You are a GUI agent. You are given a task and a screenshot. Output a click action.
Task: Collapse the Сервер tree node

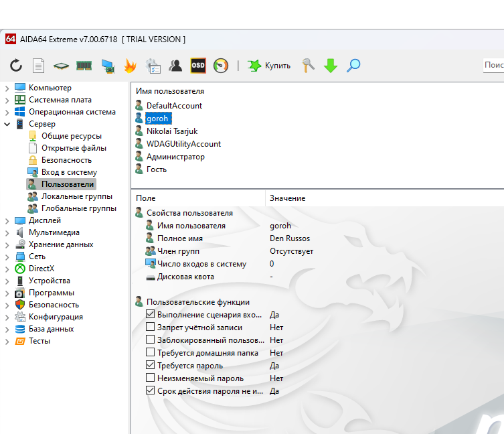(7, 124)
